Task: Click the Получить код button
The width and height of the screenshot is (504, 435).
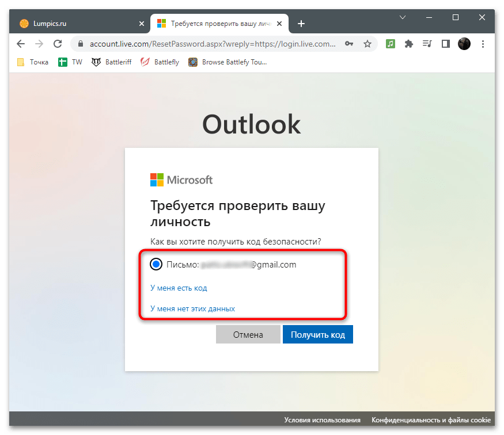Action: [317, 334]
